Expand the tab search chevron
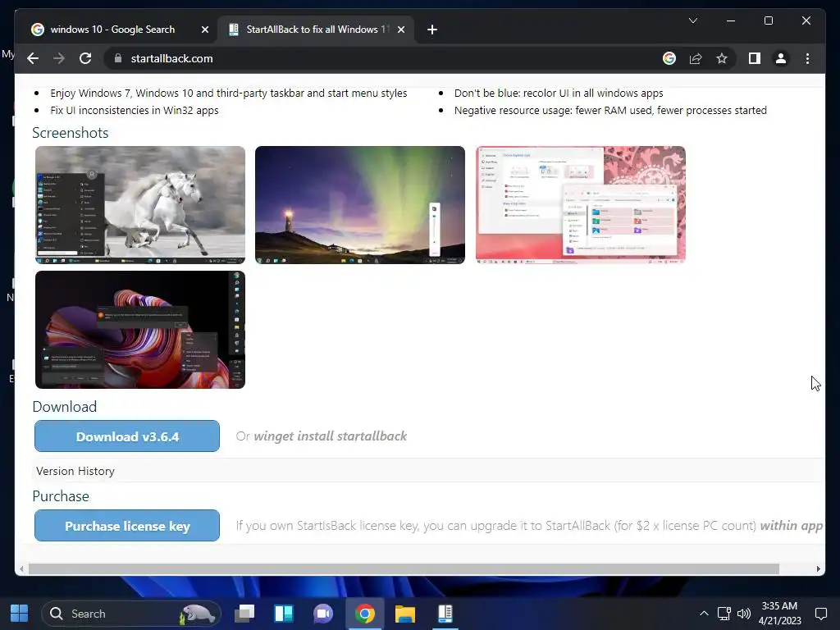 pyautogui.click(x=692, y=21)
